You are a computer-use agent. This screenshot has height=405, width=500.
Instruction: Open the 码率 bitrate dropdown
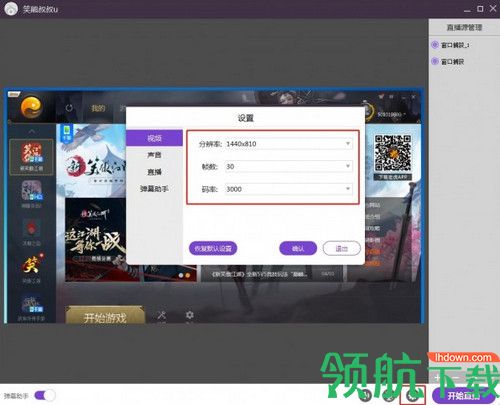point(289,189)
